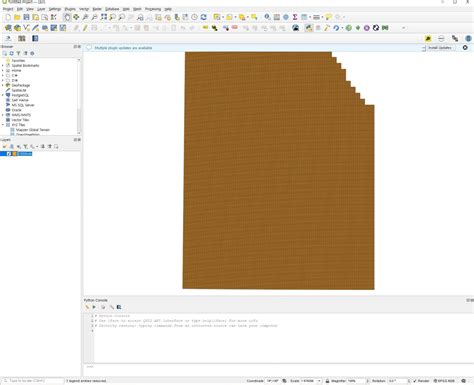The width and height of the screenshot is (474, 385).
Task: Toggle visibility checkbox of the layer in Layers panel
Action: pos(9,154)
